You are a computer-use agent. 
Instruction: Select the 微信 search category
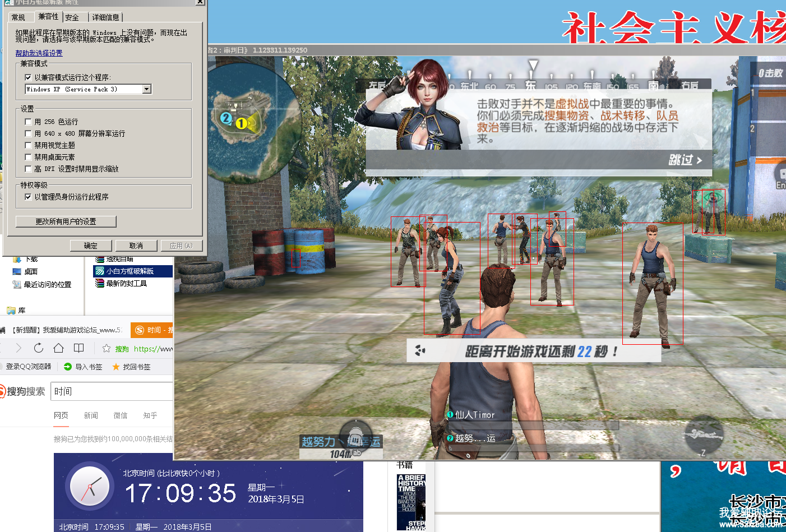click(x=121, y=415)
